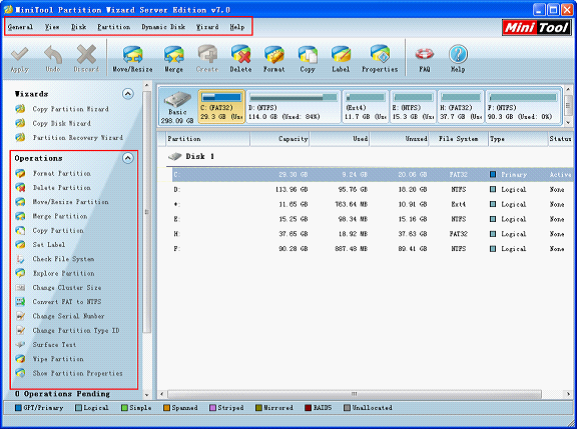This screenshot has height=430, width=577.
Task: Launch Partition Recovery Wizard
Action: pos(78,138)
